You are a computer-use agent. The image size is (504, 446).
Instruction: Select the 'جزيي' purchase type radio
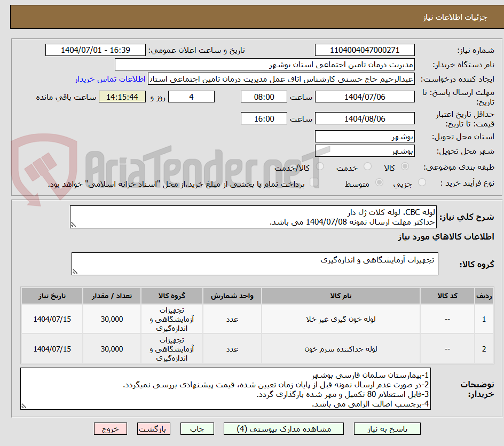422,182
